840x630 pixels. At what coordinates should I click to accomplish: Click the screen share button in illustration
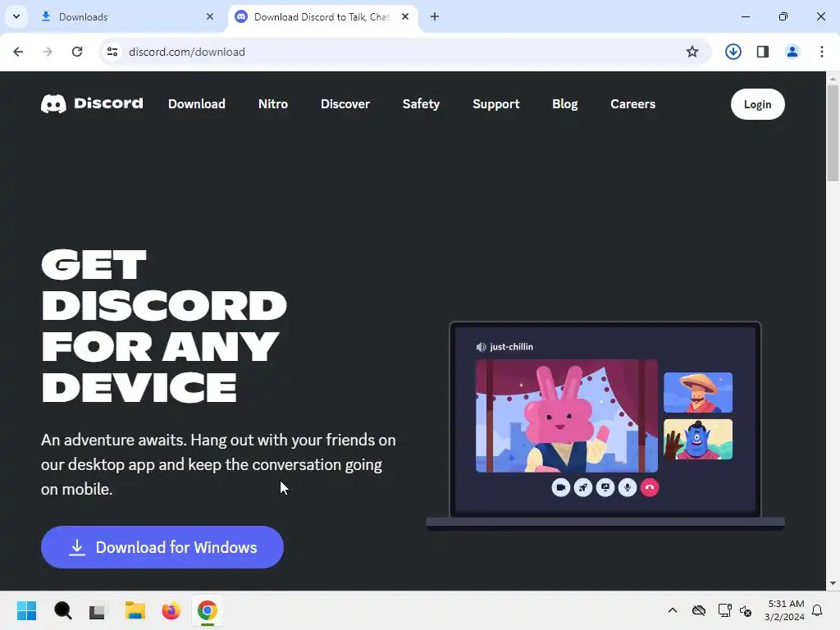coord(605,487)
